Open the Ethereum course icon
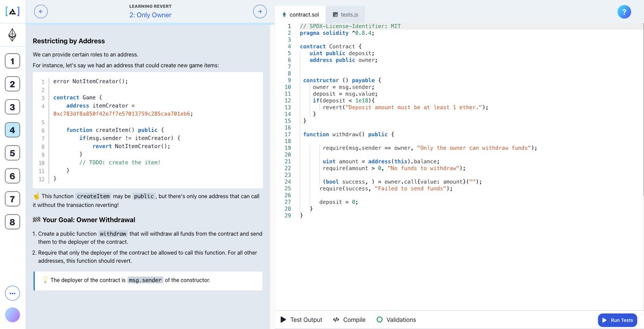 click(12, 35)
